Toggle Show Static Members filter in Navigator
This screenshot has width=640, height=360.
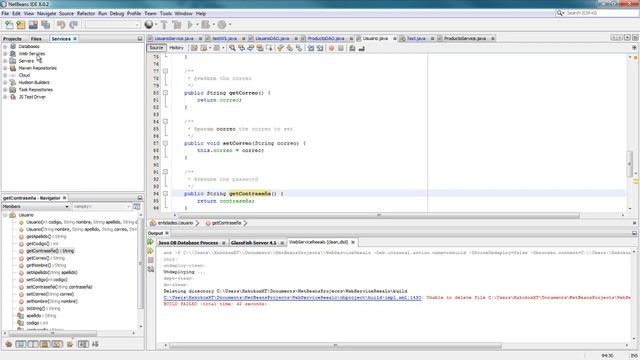(33, 344)
